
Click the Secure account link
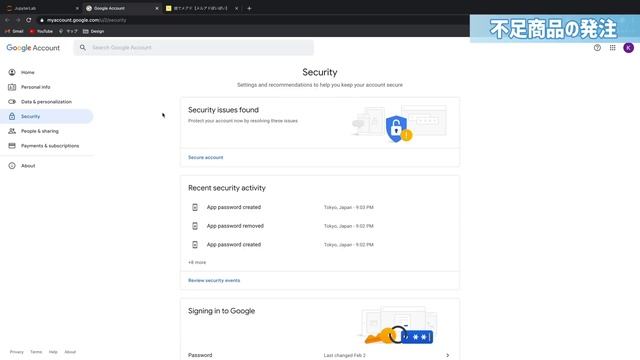pyautogui.click(x=206, y=158)
